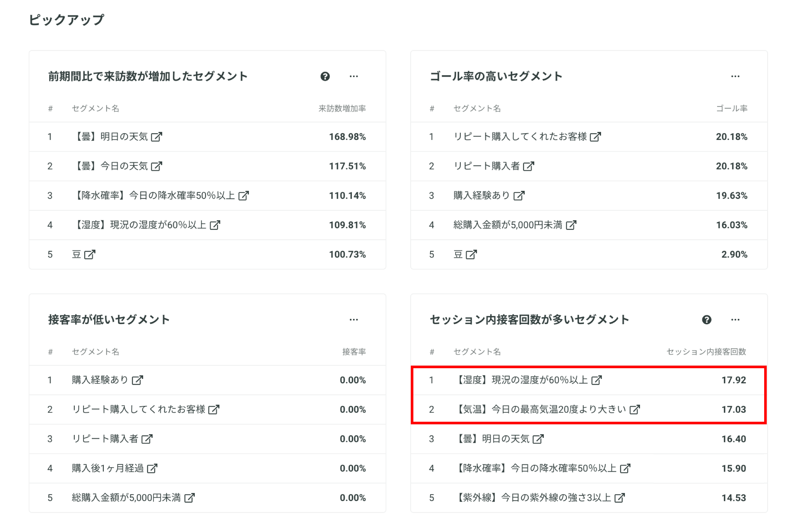The width and height of the screenshot is (799, 532).
Task: Click the 来訪数増加率 column header
Action: tap(342, 109)
